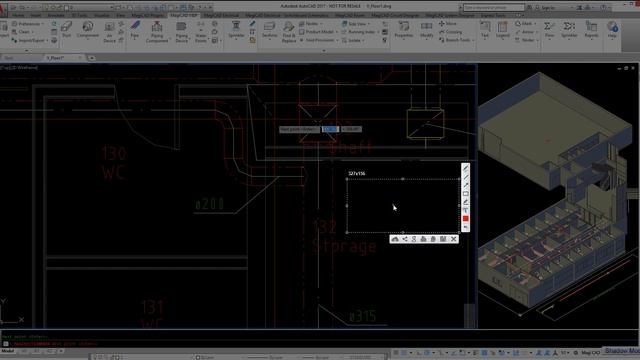
Task: Select the line tool in screenshot toolbar
Action: coord(465,177)
